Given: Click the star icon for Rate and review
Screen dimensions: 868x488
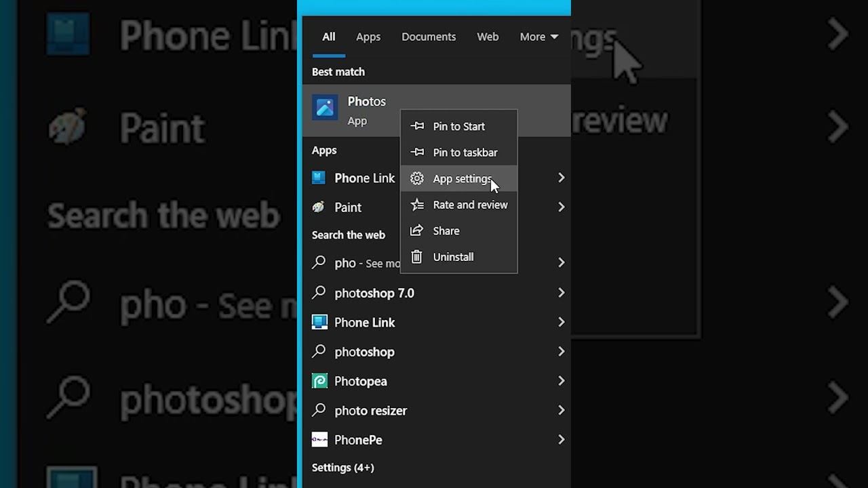Looking at the screenshot, I should 417,205.
